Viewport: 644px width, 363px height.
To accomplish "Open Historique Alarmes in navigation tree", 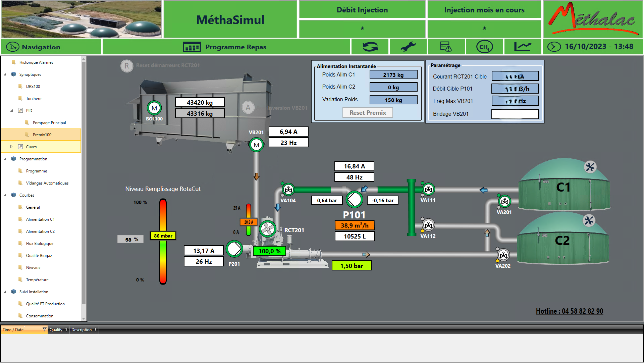I will [36, 62].
